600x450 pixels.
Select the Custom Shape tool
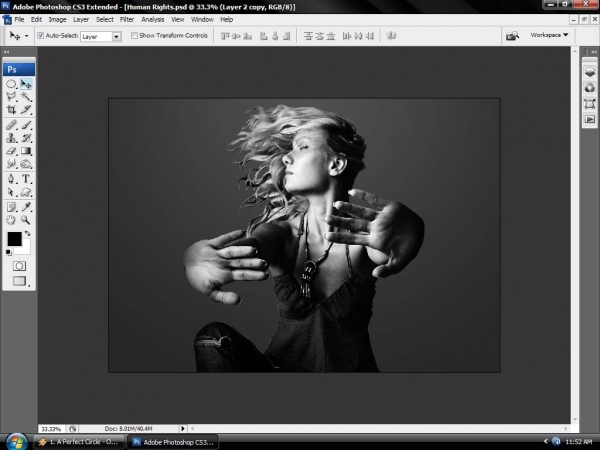[26, 192]
